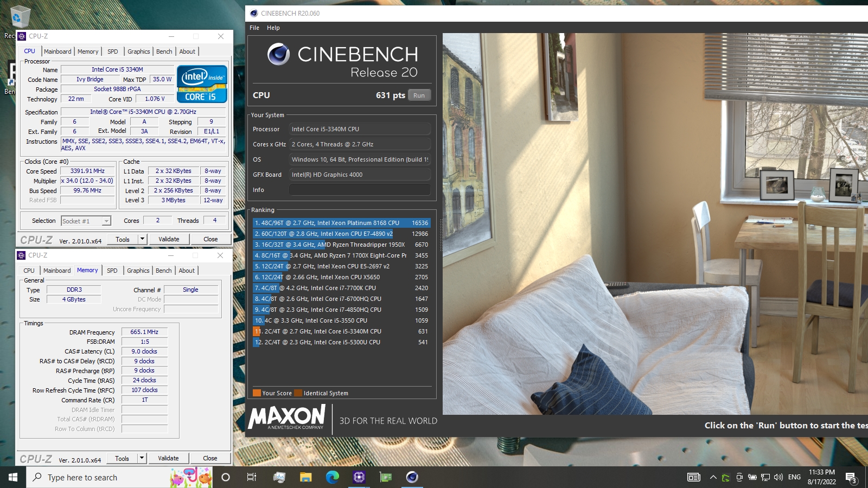Click the CPU-Z icon in the upper window title bar
This screenshot has width=868, height=488.
22,36
